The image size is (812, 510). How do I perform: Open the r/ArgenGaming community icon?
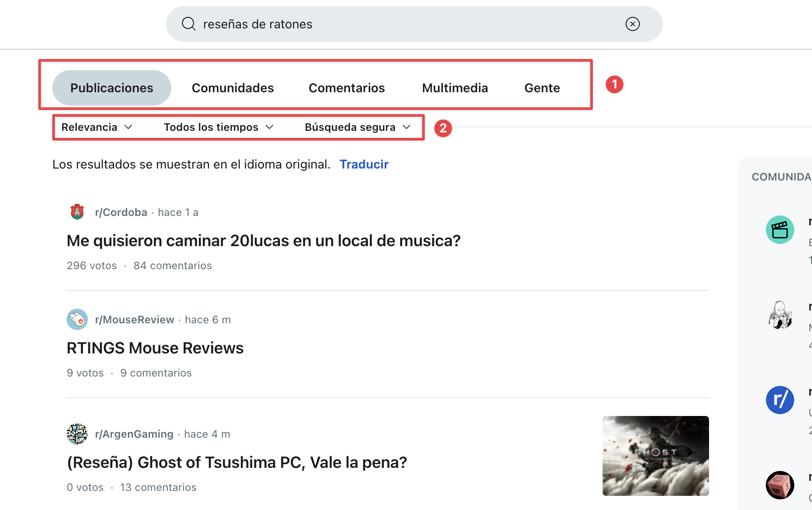click(77, 434)
